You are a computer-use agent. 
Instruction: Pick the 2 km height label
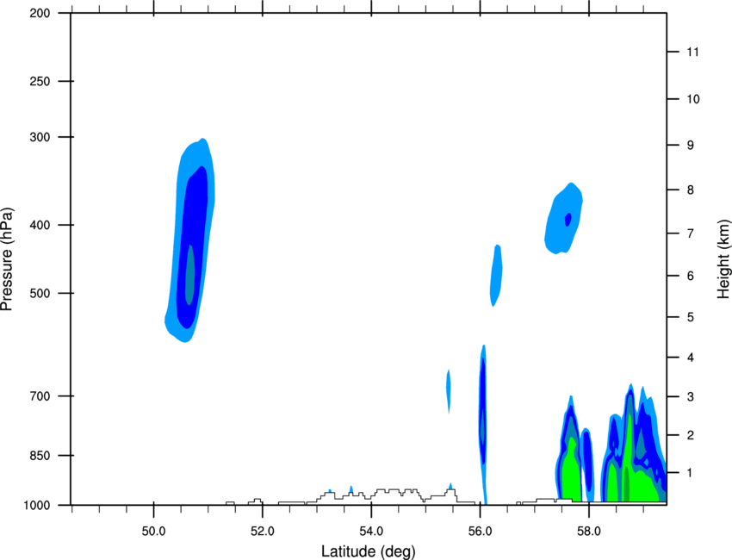click(690, 435)
